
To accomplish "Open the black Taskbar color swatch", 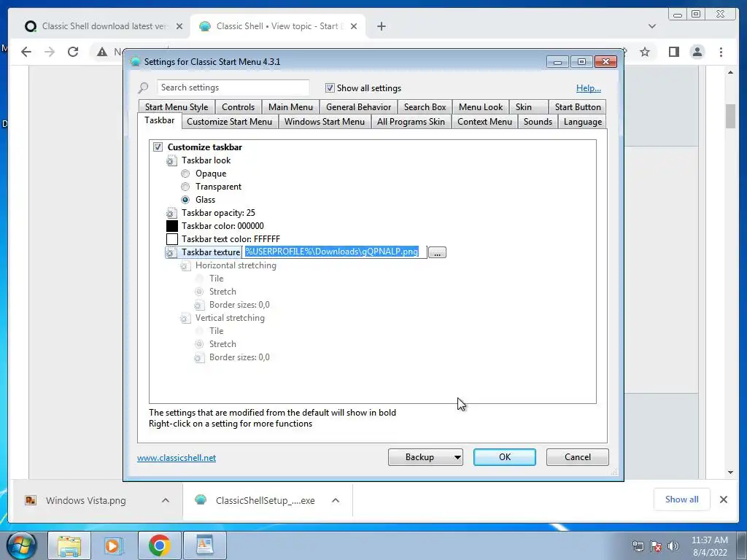I will [172, 226].
